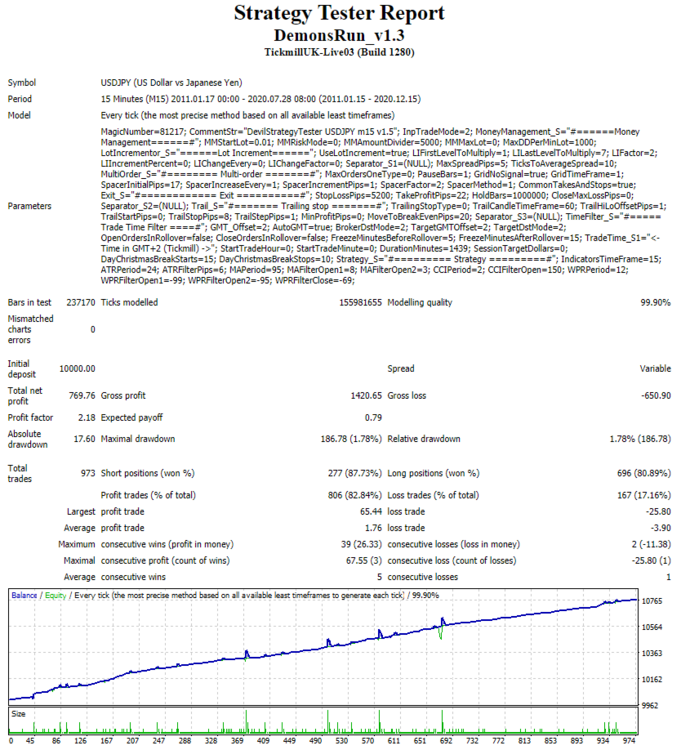Click the MagicNumber=81217 parameter text

[x=143, y=132]
